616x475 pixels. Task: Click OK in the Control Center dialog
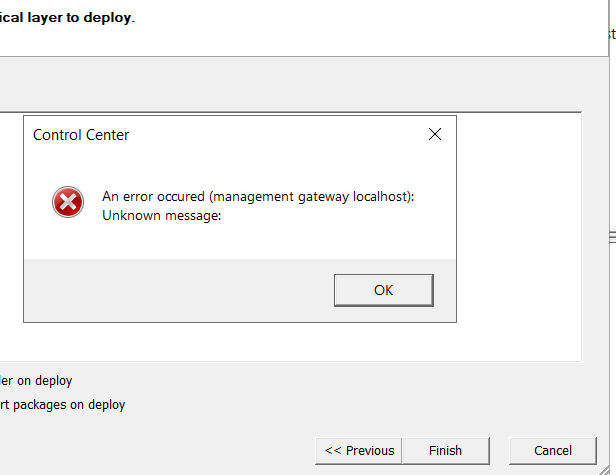click(x=384, y=290)
